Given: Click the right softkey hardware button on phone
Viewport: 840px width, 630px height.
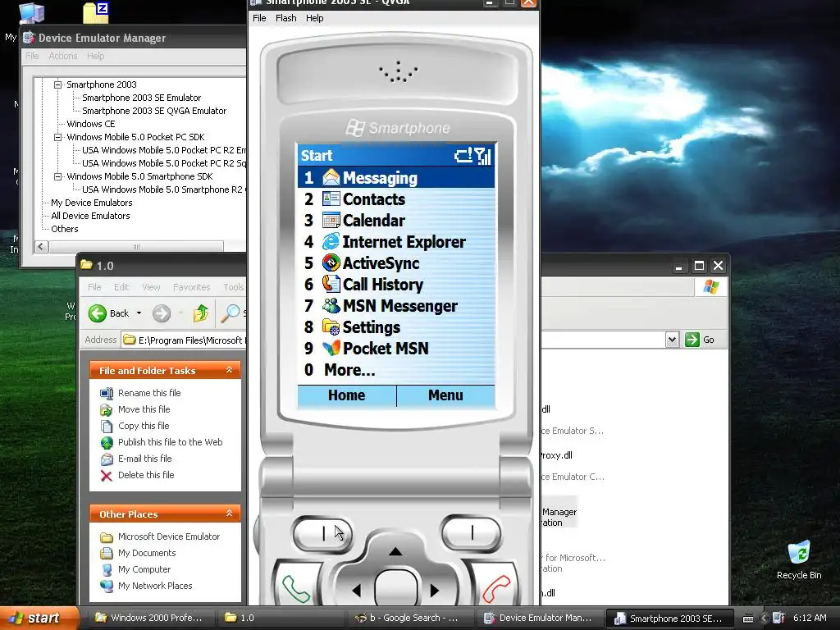Looking at the screenshot, I should click(472, 533).
